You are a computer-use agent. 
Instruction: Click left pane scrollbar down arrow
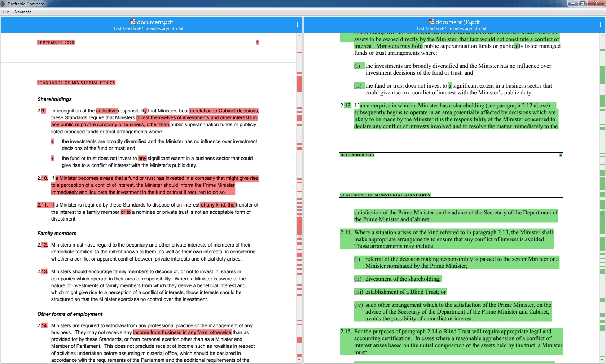pyautogui.click(x=299, y=360)
